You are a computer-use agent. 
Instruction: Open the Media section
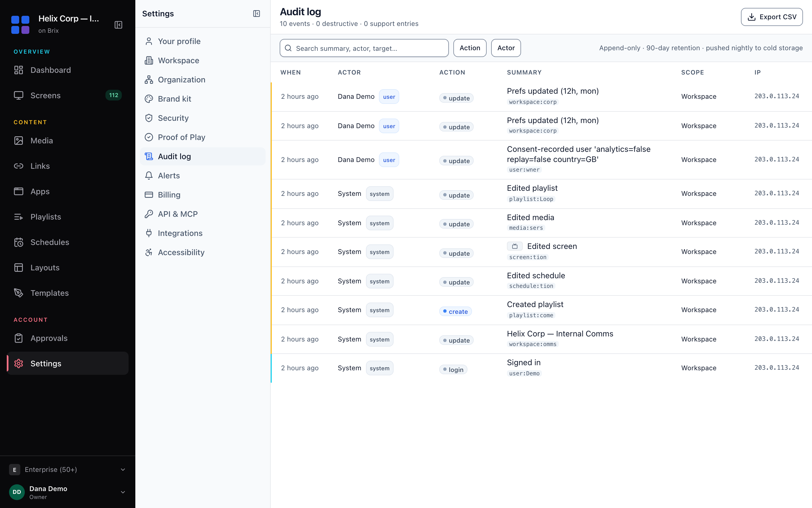(67, 141)
